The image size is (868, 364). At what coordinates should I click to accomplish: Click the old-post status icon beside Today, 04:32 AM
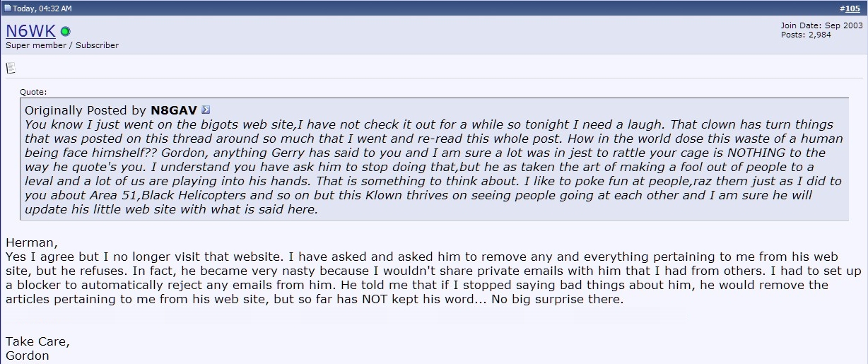pyautogui.click(x=8, y=8)
